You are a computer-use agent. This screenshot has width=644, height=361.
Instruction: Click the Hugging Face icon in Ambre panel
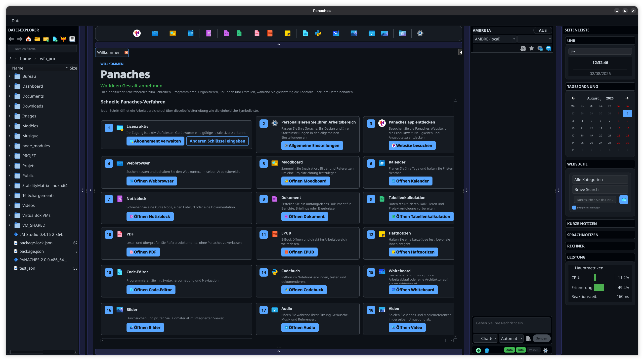pyautogui.click(x=523, y=48)
